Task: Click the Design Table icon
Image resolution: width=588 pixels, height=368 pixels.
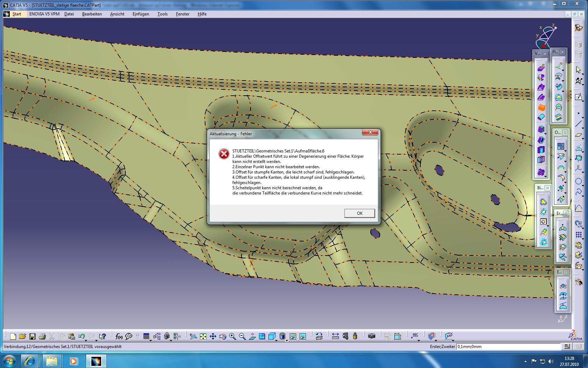Action: click(146, 336)
